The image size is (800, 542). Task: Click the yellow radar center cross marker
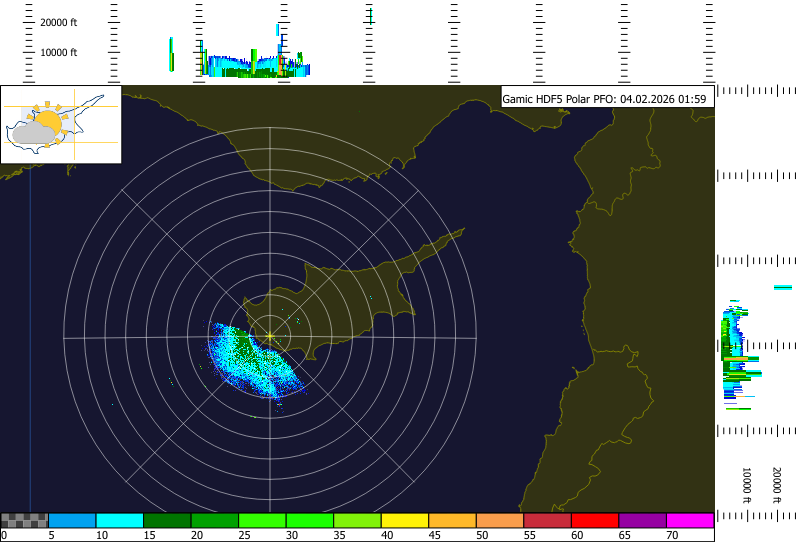[269, 336]
